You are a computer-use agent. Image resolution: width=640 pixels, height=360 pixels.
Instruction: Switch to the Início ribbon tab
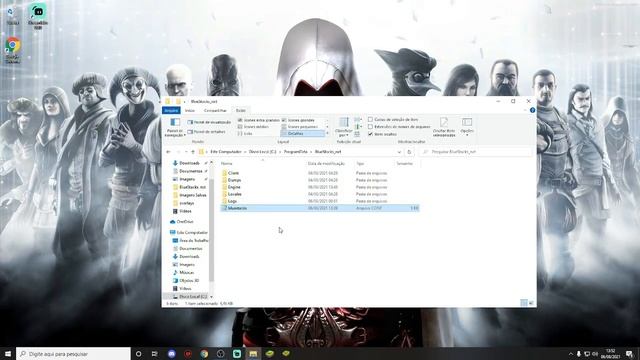coord(190,110)
